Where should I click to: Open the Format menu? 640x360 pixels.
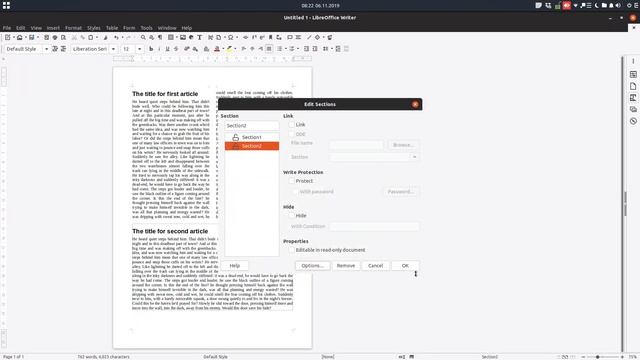click(x=73, y=28)
